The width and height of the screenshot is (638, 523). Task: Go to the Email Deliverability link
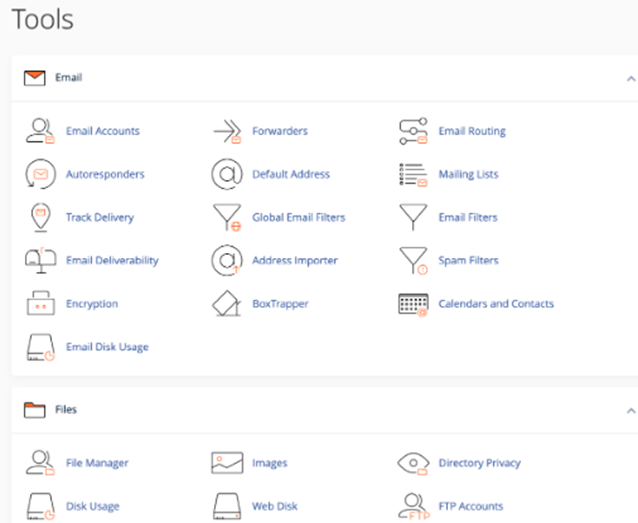[x=112, y=261]
